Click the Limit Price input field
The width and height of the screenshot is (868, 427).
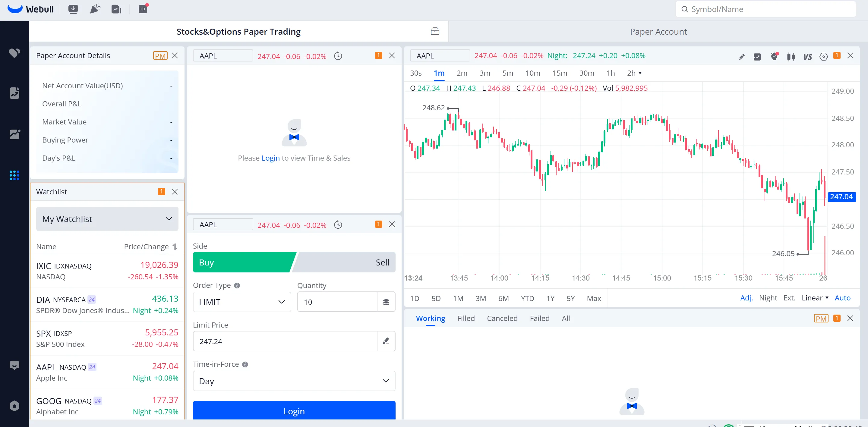pos(285,341)
